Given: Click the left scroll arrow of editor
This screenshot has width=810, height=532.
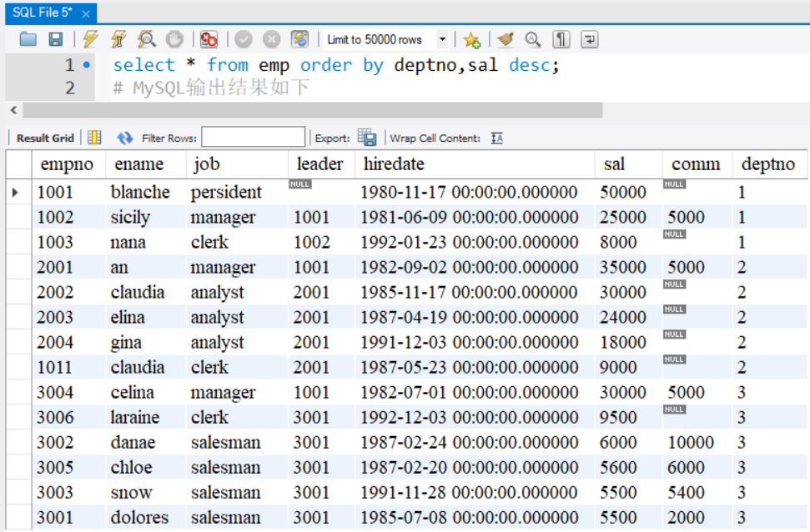Looking at the screenshot, I should pyautogui.click(x=14, y=110).
